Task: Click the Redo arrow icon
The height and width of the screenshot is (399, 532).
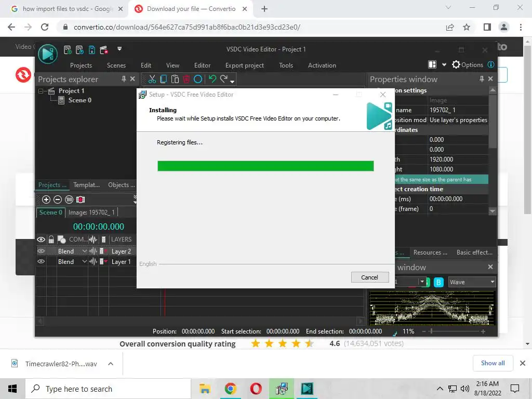Action: [x=223, y=79]
